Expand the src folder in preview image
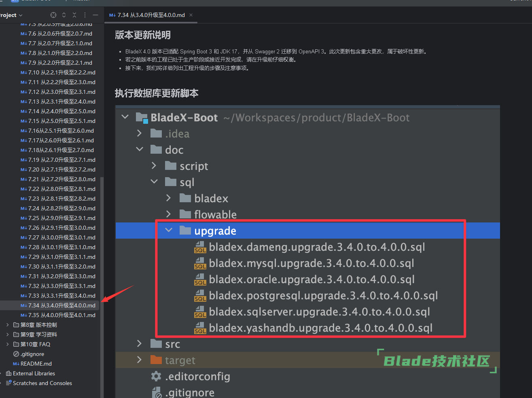This screenshot has height=398, width=532. (140, 343)
